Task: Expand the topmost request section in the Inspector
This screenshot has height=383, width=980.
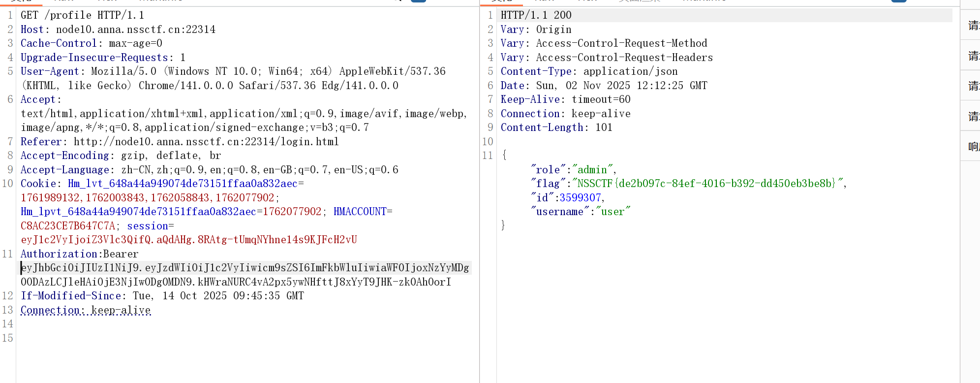Action: tap(973, 26)
